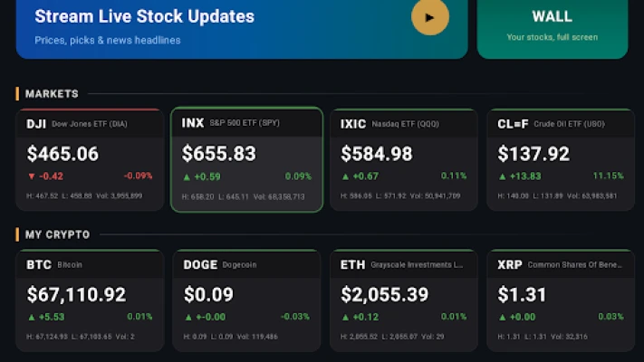The height and width of the screenshot is (362, 644).
Task: Click the green up arrow on INX
Action: coord(187,176)
